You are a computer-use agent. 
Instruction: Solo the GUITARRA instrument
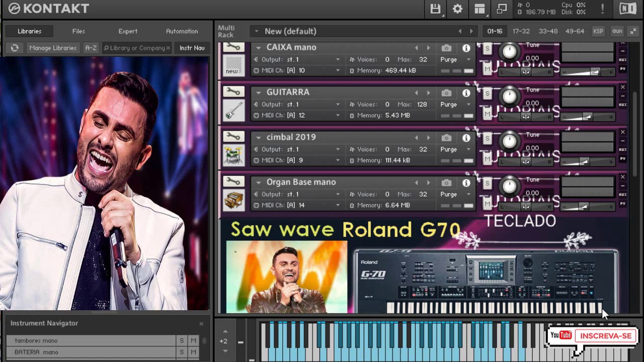click(x=487, y=94)
